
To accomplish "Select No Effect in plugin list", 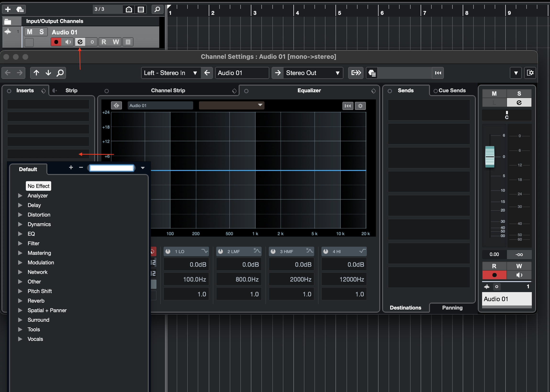I will click(x=38, y=186).
